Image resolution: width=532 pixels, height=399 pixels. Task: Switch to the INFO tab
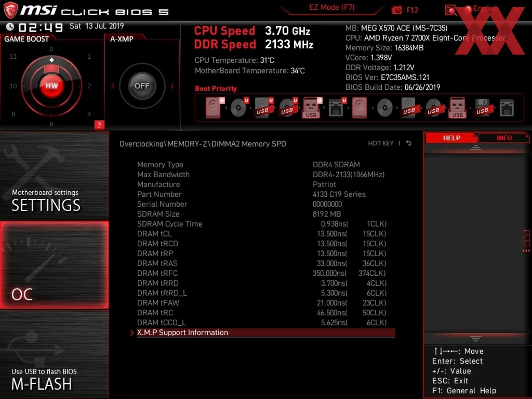504,138
